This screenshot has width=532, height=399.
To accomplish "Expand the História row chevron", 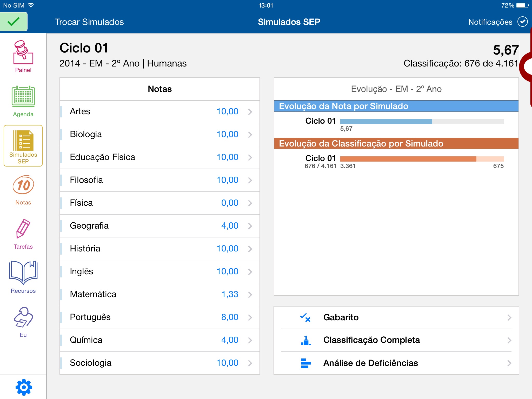I will [x=250, y=249].
